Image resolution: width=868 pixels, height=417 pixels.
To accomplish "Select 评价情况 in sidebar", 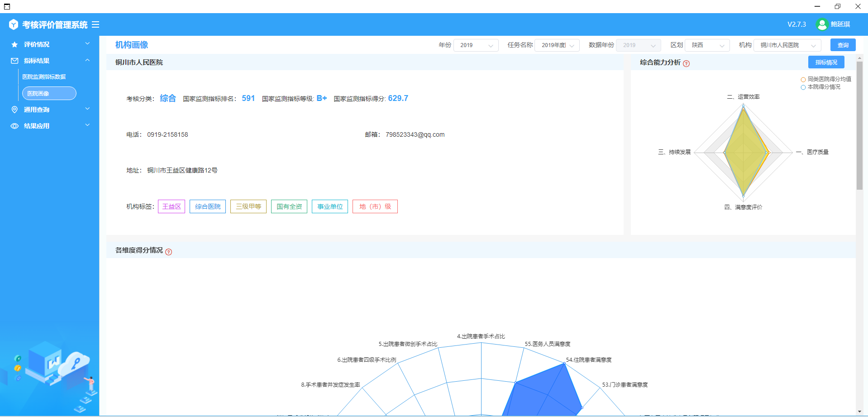I will pos(37,44).
